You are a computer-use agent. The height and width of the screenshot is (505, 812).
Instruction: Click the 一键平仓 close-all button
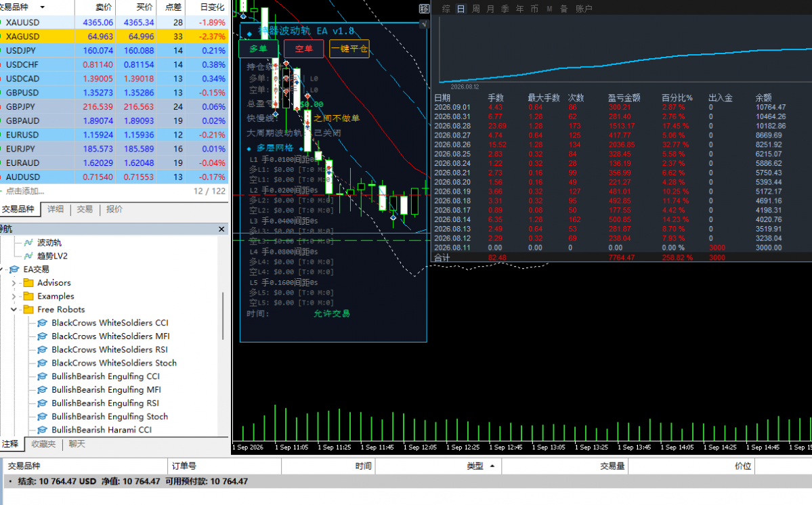[349, 49]
